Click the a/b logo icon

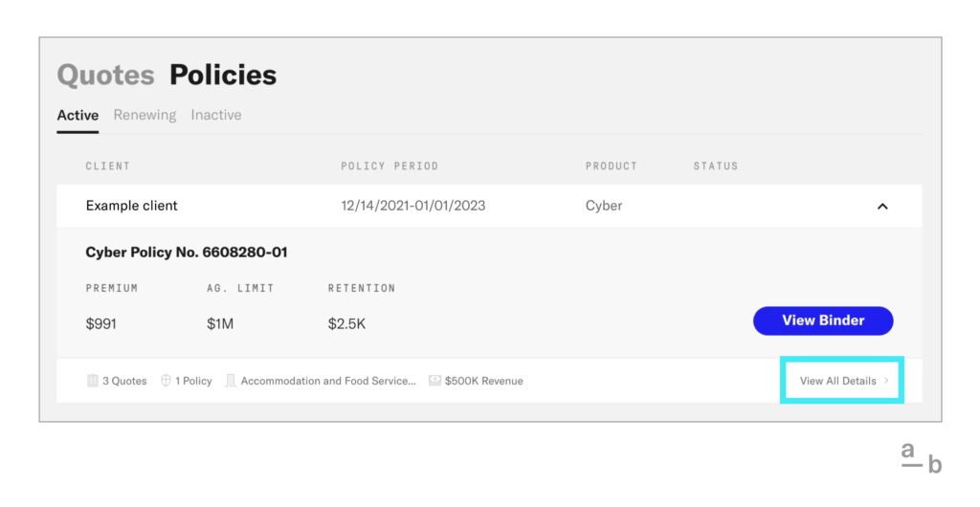[x=922, y=456]
